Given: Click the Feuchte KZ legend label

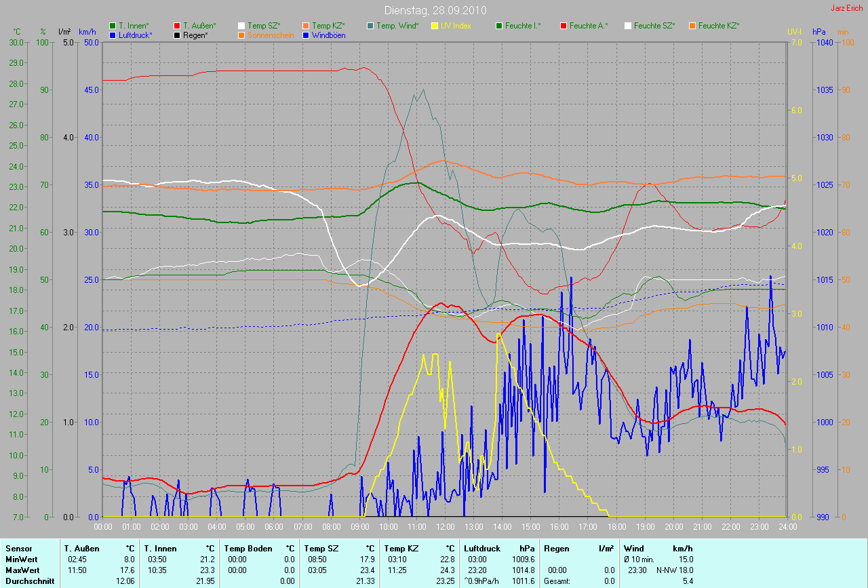Looking at the screenshot, I should [x=718, y=26].
